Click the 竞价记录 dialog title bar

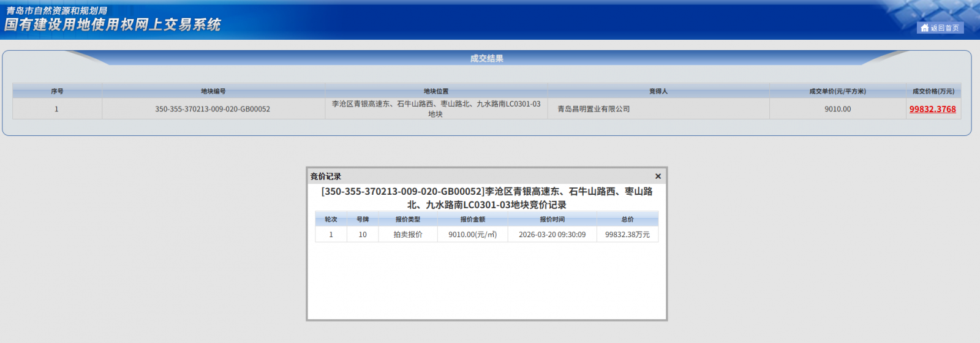point(478,176)
